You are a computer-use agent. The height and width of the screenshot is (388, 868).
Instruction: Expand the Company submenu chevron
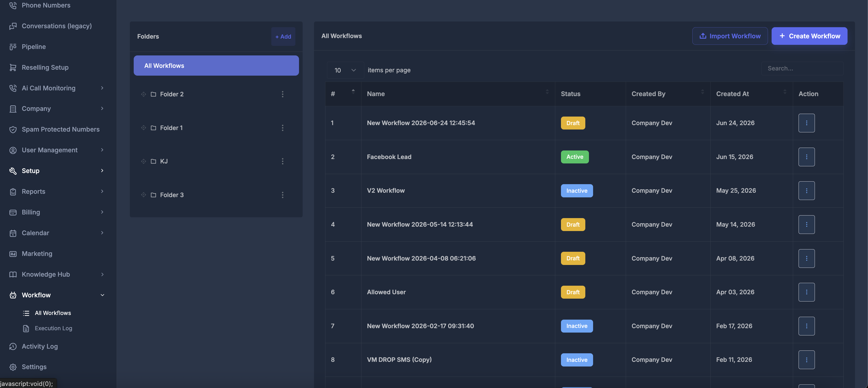pyautogui.click(x=102, y=109)
